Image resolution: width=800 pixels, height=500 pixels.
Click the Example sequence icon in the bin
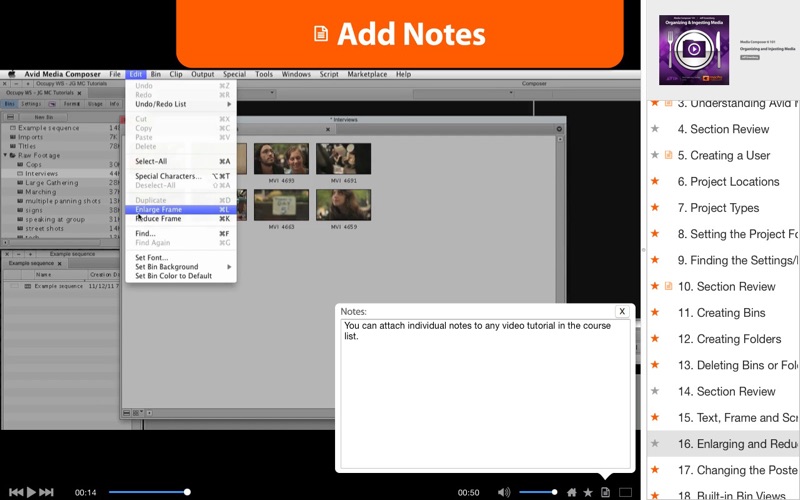28,286
